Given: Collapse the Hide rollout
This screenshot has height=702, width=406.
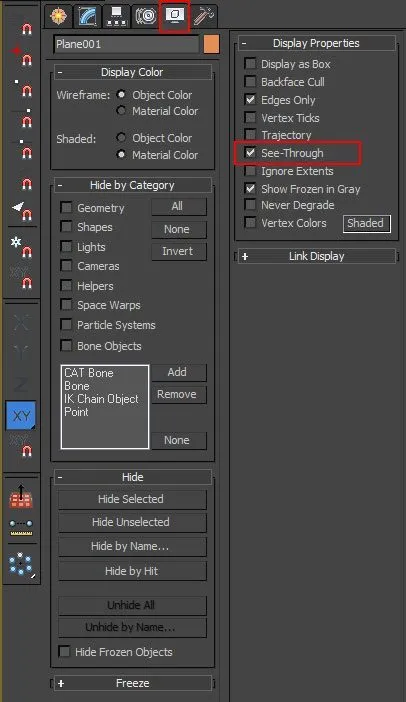Looking at the screenshot, I should tap(132, 477).
